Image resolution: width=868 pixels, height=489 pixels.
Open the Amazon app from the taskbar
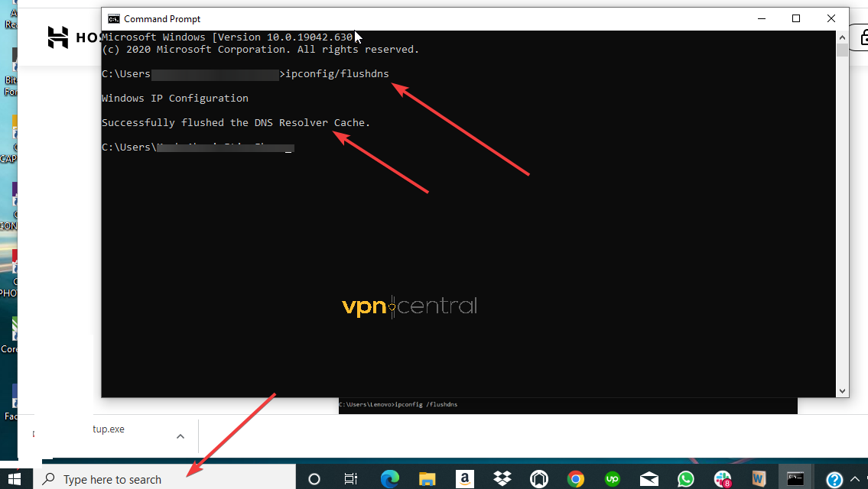[x=464, y=479]
